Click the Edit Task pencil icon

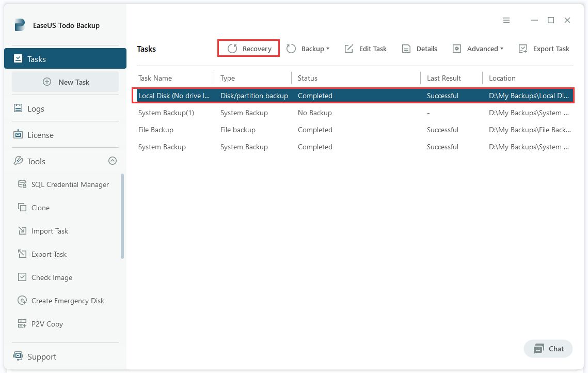[349, 49]
